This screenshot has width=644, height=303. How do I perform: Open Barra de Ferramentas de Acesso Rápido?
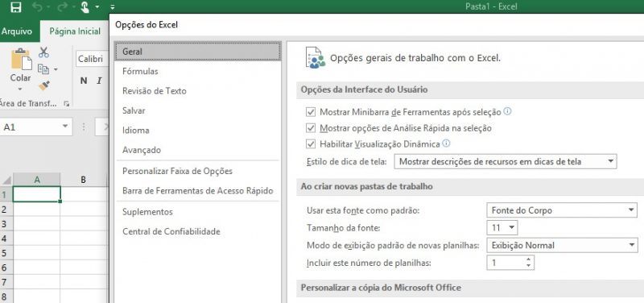[x=198, y=191]
